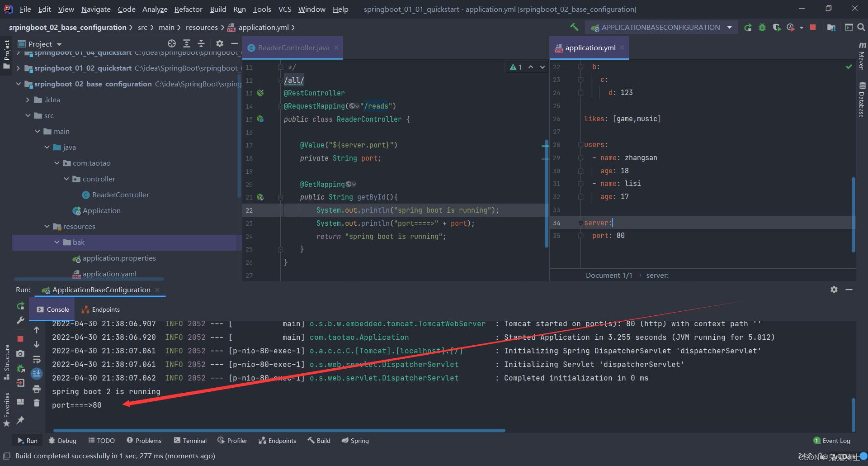The image size is (868, 466).
Task: Start debugging with the bug icon
Action: [x=762, y=27]
